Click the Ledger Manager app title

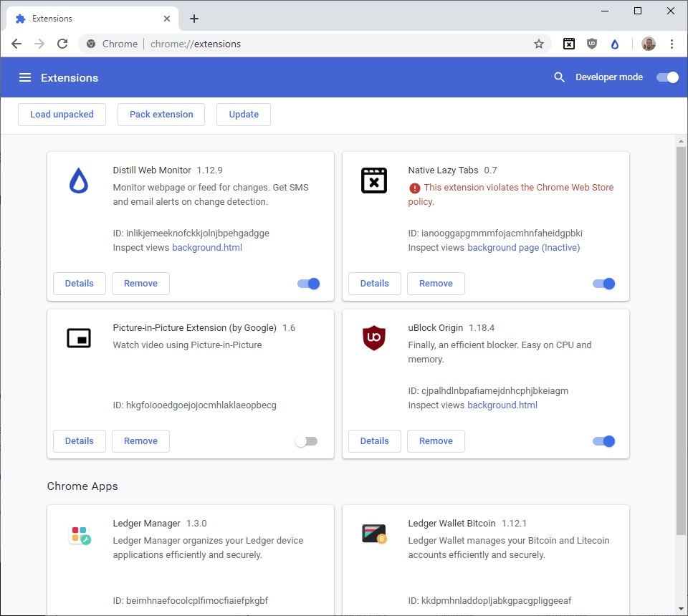[146, 523]
